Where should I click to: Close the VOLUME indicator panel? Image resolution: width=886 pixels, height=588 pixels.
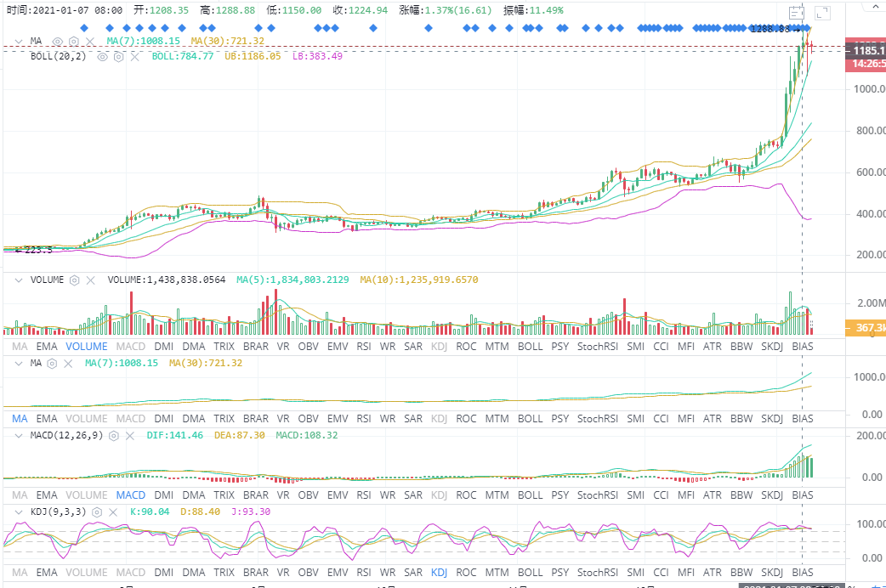[90, 280]
